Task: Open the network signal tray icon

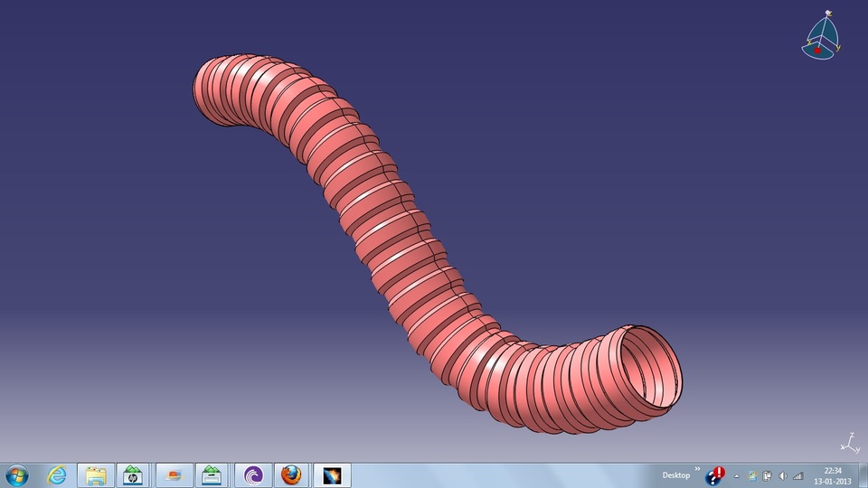Action: pyautogui.click(x=797, y=476)
